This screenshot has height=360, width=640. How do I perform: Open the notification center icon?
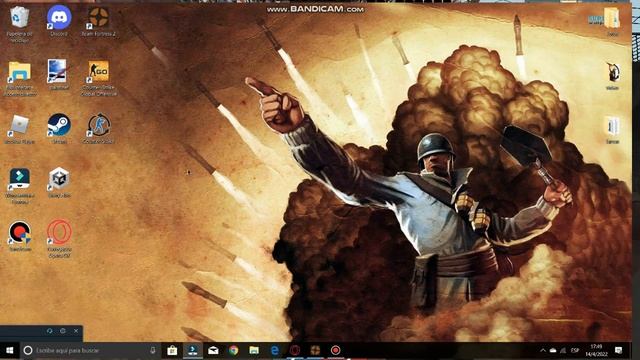[619, 350]
